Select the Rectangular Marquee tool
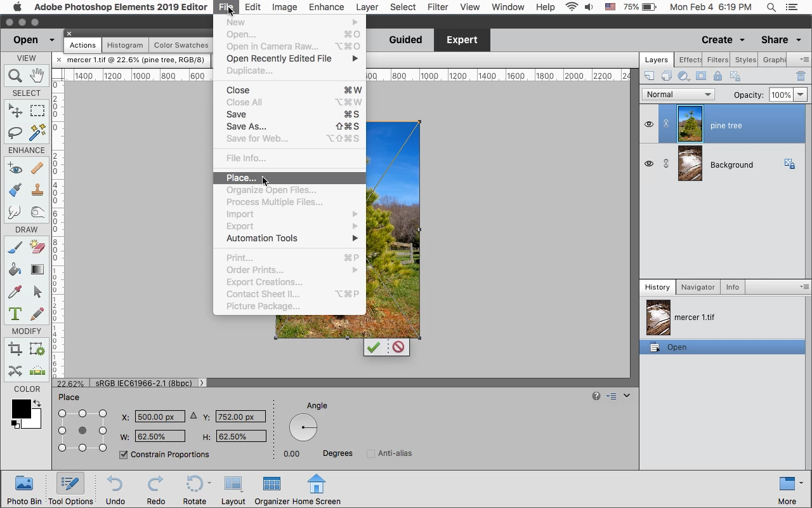Image resolution: width=812 pixels, height=508 pixels. click(37, 111)
